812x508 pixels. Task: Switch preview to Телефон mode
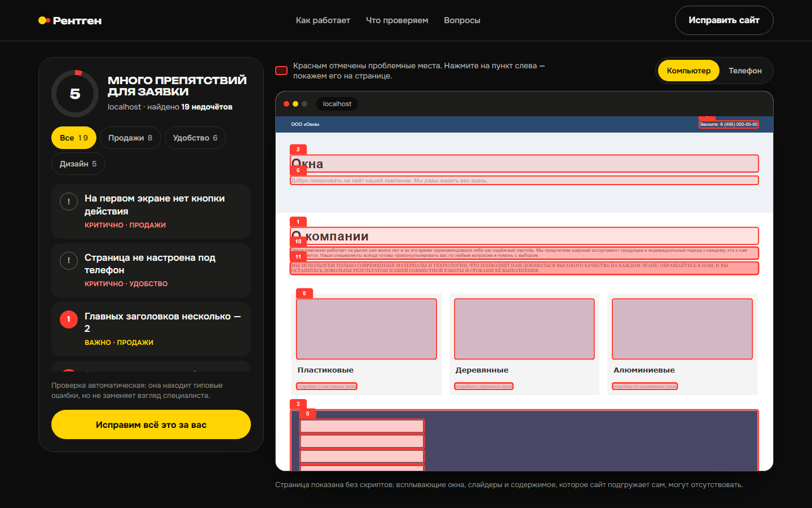[745, 71]
